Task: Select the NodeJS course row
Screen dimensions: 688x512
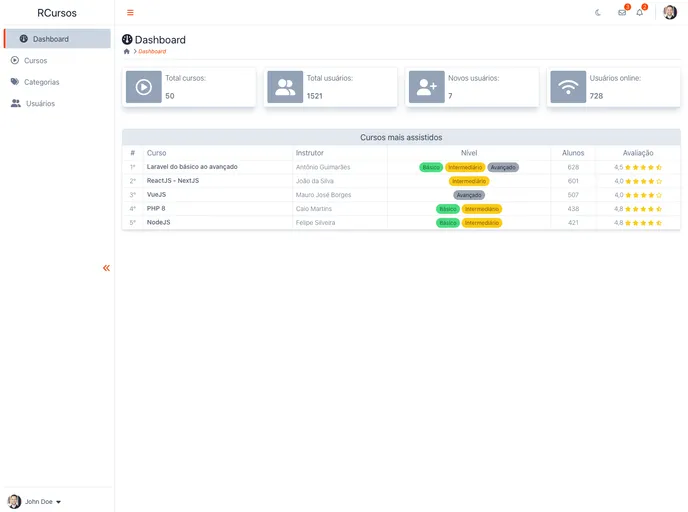Action: (401, 222)
